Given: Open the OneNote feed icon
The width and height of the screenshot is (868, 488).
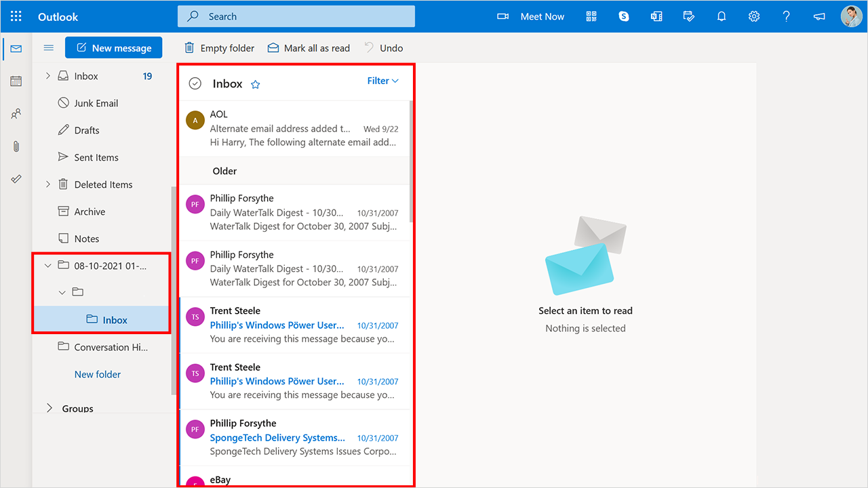Looking at the screenshot, I should (x=656, y=16).
